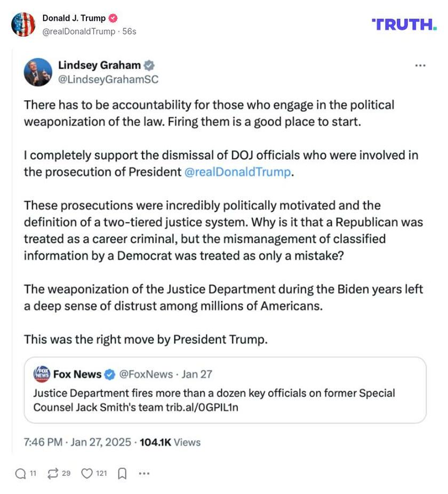
Task: Click the 7:46 PM Jan 27, 2025 timestamp
Action: (78, 442)
